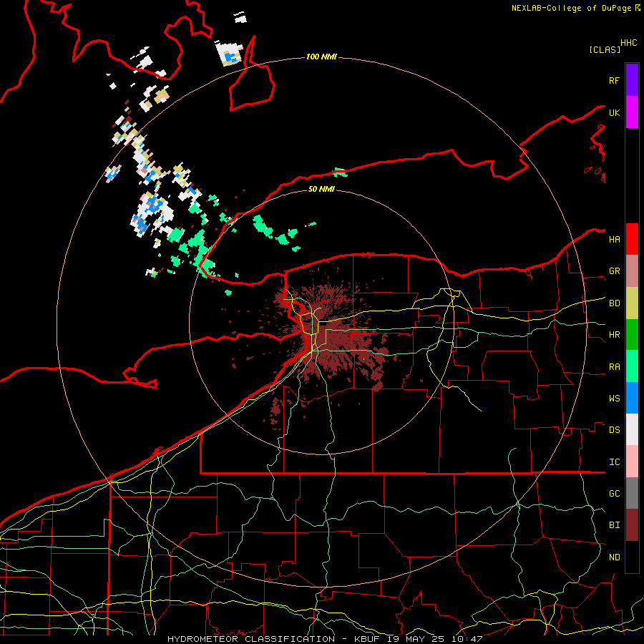Select the BD yellow legend block
644x644 pixels.
(632, 303)
